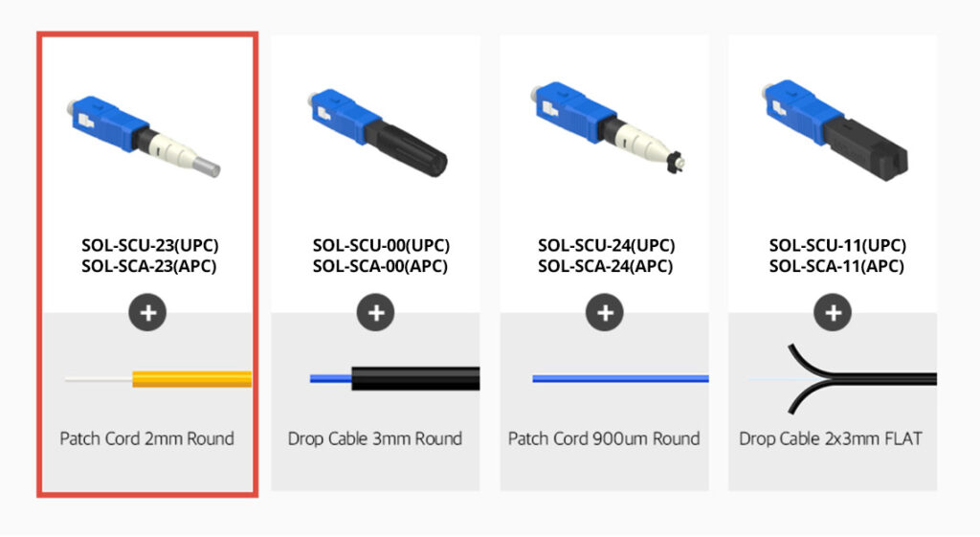Click the plus icon under SOL-SCU-24
980x537 pixels.
pos(604,312)
